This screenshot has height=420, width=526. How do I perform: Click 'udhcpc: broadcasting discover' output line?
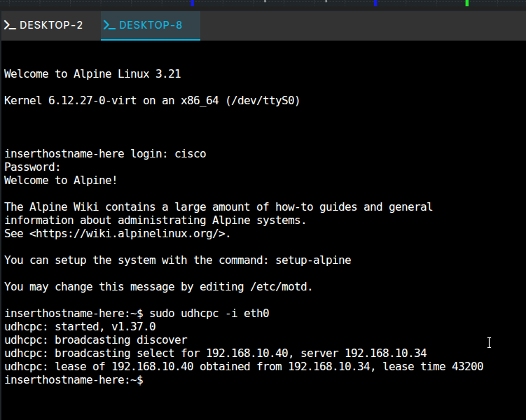point(96,340)
